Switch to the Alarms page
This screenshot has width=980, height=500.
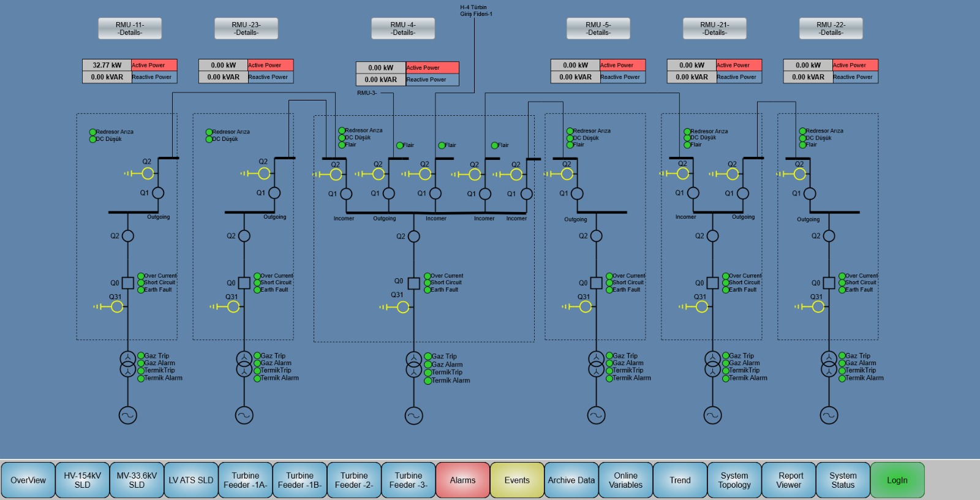[462, 480]
